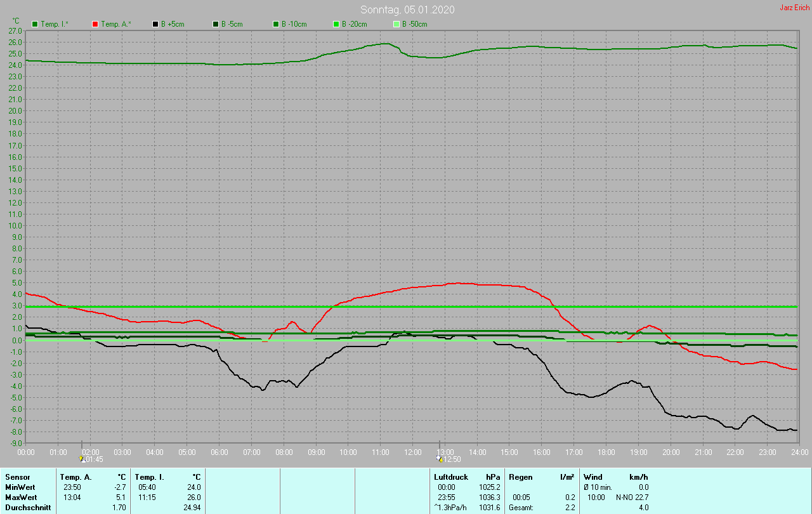Viewport: 812px width, 514px height.
Task: Click the 10.0 temperature axis label
Action: coord(15,225)
